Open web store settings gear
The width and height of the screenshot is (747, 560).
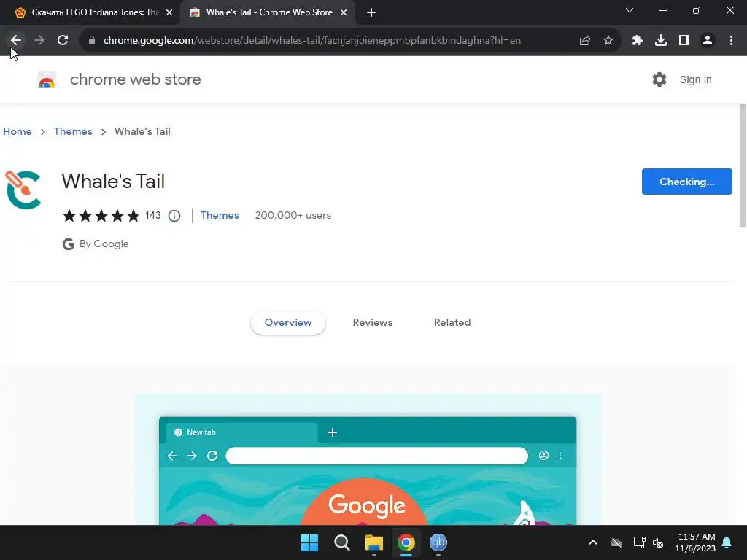(x=659, y=79)
